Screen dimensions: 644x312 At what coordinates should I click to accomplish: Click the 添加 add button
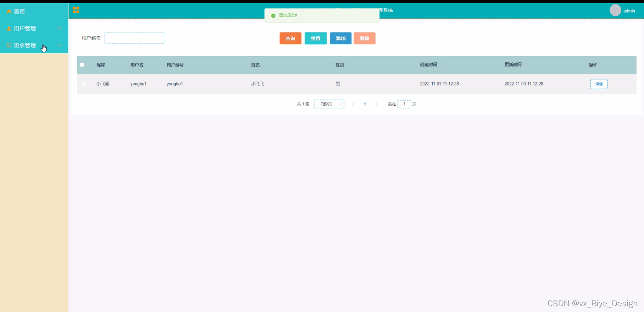(341, 39)
